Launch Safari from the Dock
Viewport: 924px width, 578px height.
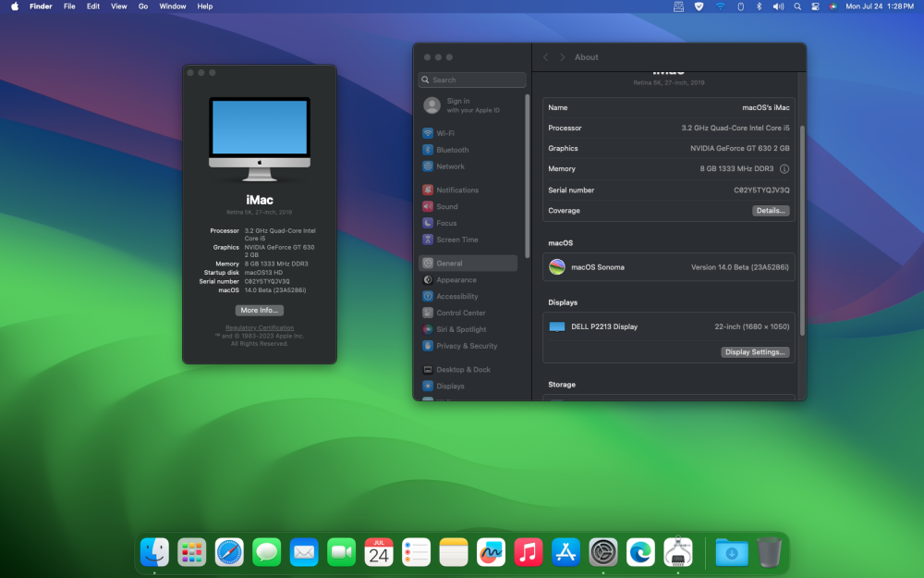coord(229,553)
